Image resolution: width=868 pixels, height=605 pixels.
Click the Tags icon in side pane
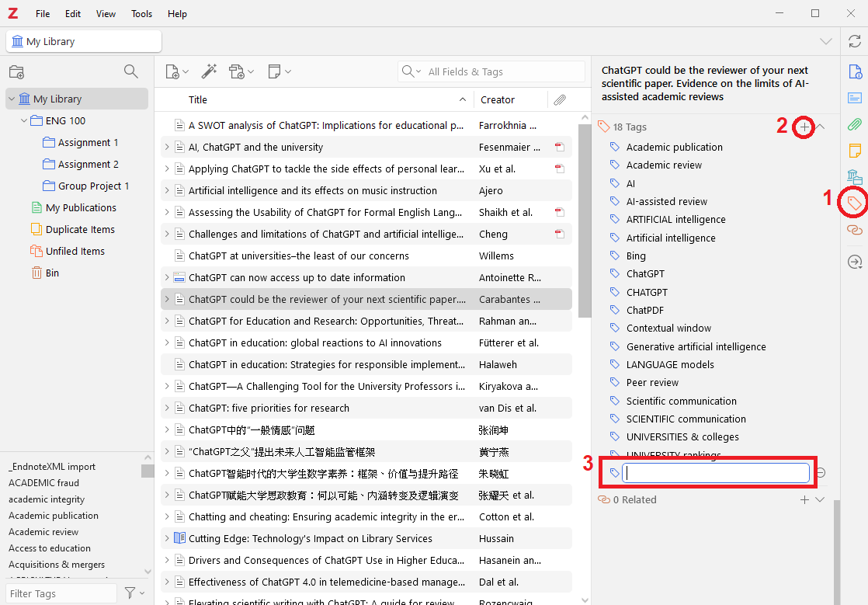[854, 203]
